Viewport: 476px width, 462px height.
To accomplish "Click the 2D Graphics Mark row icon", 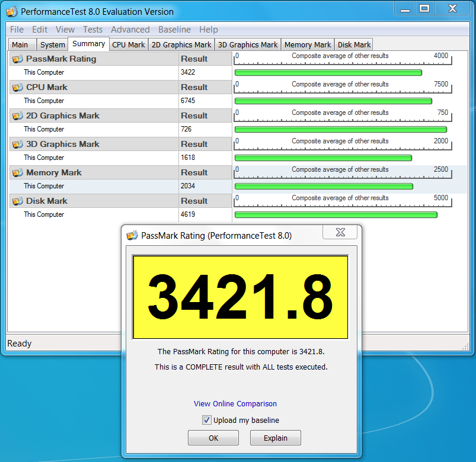I will click(18, 116).
